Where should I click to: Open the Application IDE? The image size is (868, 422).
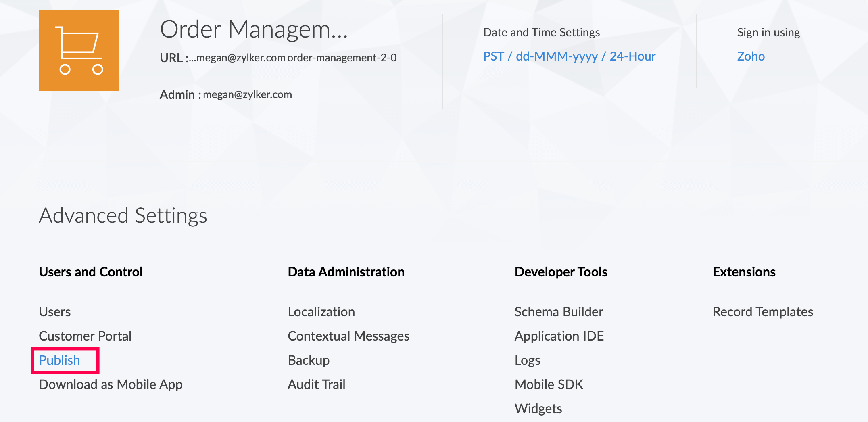559,336
